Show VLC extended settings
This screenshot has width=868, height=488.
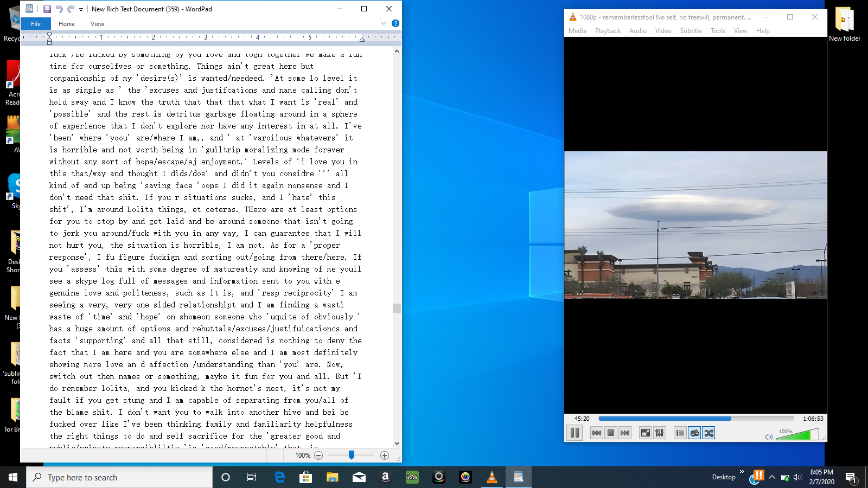click(660, 433)
